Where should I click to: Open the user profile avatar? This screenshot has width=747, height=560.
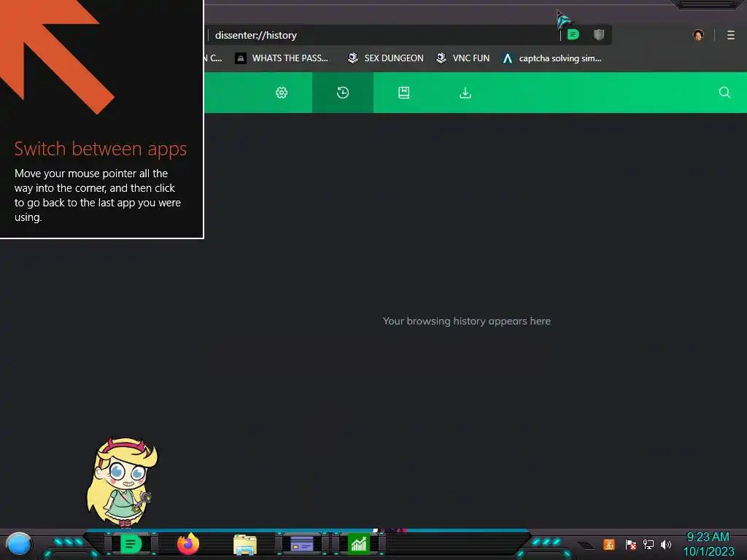click(698, 35)
